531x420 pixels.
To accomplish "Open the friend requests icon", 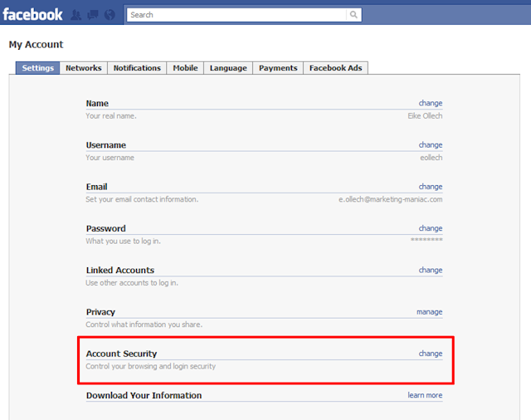I will coord(76,15).
